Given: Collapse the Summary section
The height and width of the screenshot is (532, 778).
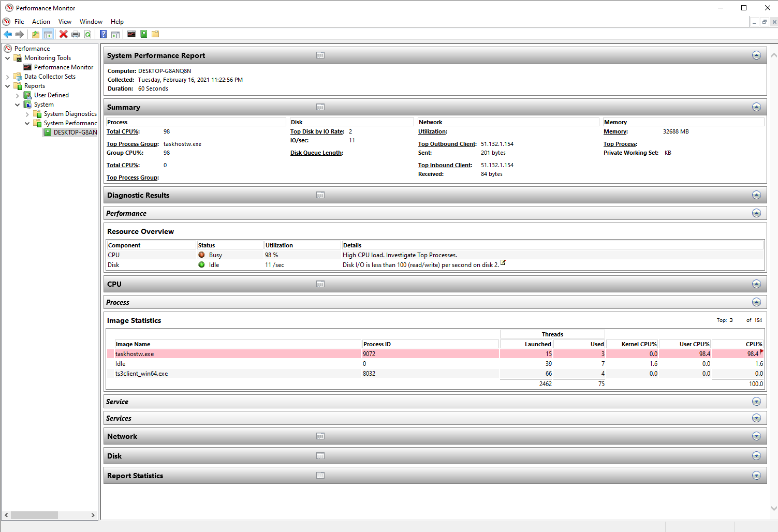Looking at the screenshot, I should 756,107.
